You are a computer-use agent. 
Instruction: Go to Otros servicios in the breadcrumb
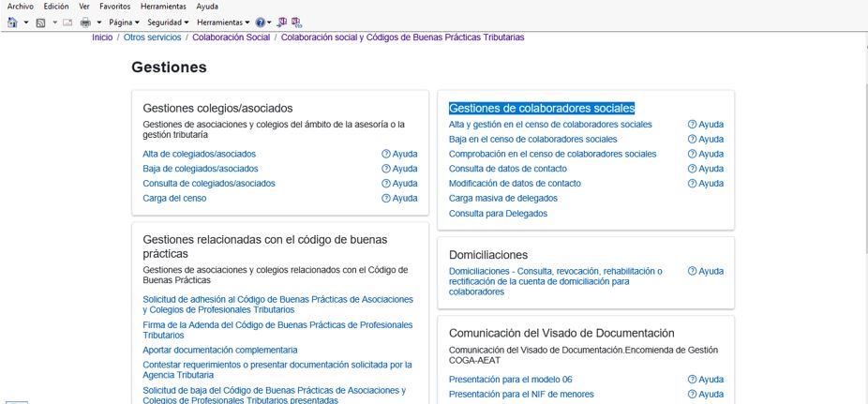click(x=153, y=37)
